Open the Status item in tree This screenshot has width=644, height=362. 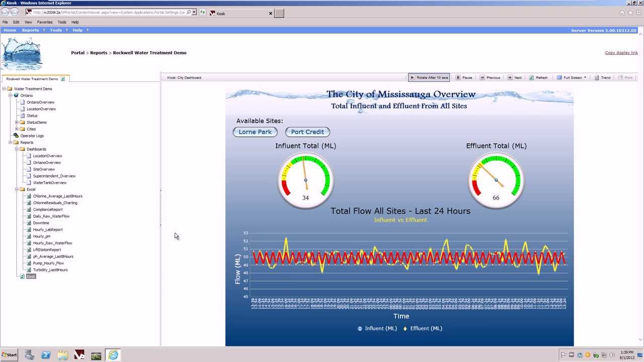tap(32, 116)
